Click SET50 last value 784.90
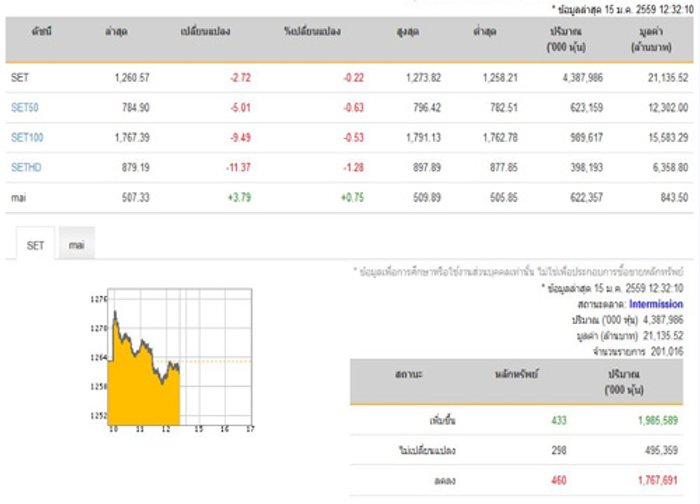 click(136, 108)
